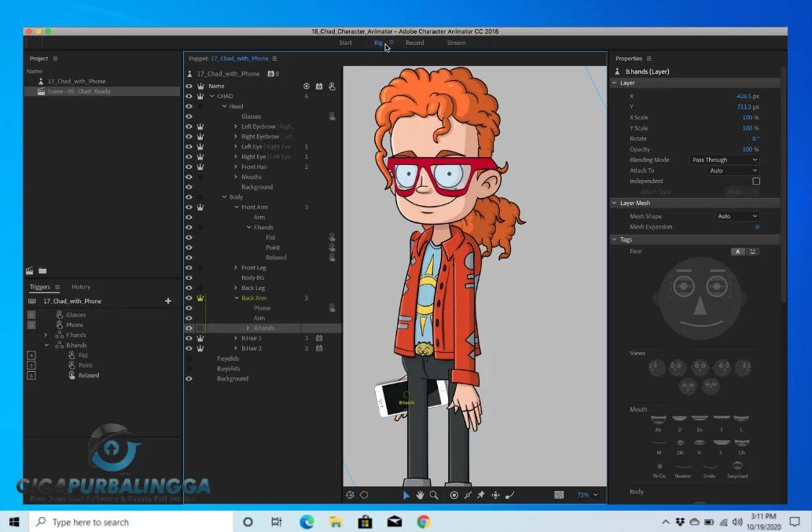This screenshot has width=812, height=532.
Task: Open the Transform tool on the scene toolbar
Action: (495, 495)
